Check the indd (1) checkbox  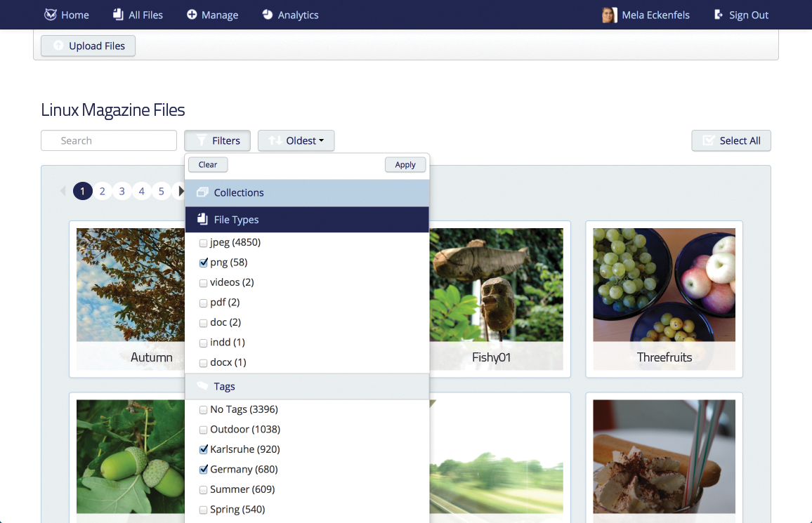pyautogui.click(x=203, y=343)
